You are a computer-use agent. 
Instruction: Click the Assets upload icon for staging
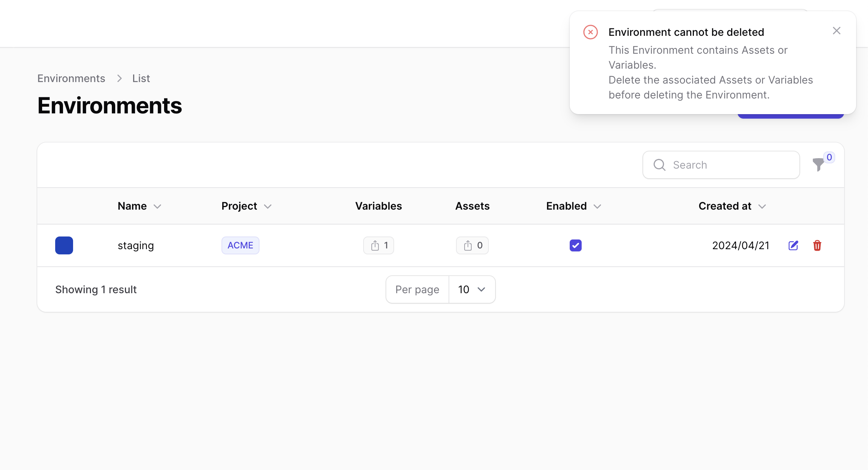tap(467, 245)
